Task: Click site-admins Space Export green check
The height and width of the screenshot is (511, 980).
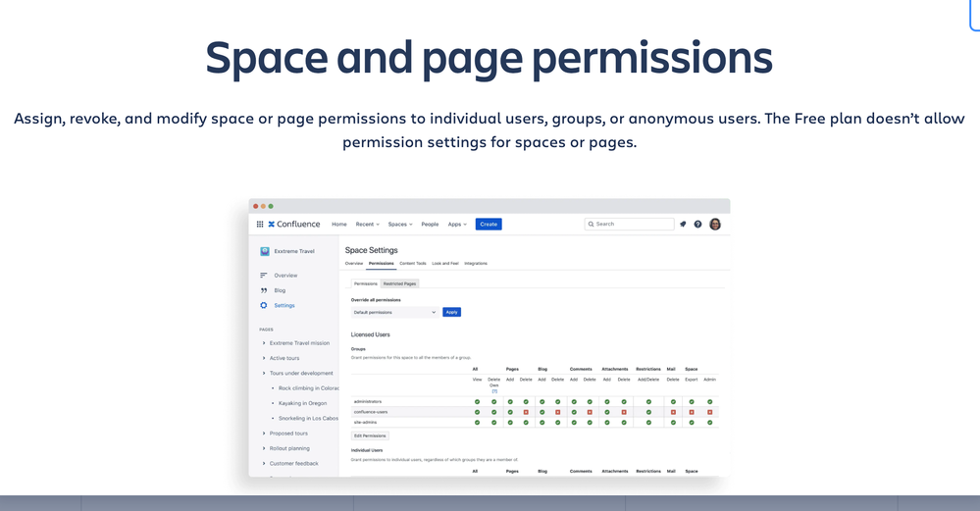Action: [692, 423]
